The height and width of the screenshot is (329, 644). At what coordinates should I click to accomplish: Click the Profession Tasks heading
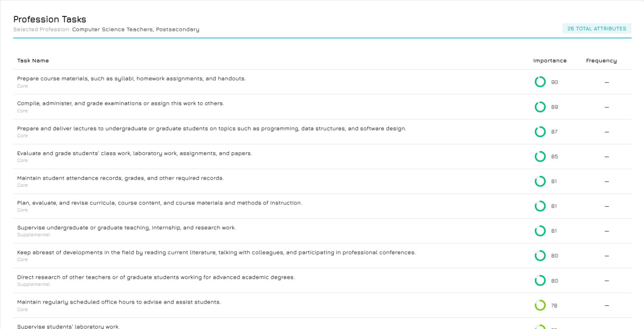[50, 19]
